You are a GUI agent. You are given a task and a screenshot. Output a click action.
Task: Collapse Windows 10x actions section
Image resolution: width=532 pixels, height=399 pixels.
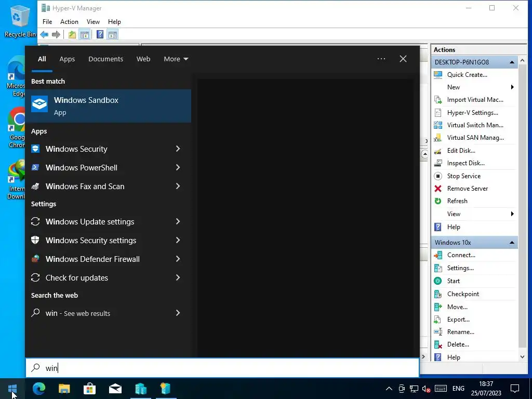coord(512,243)
